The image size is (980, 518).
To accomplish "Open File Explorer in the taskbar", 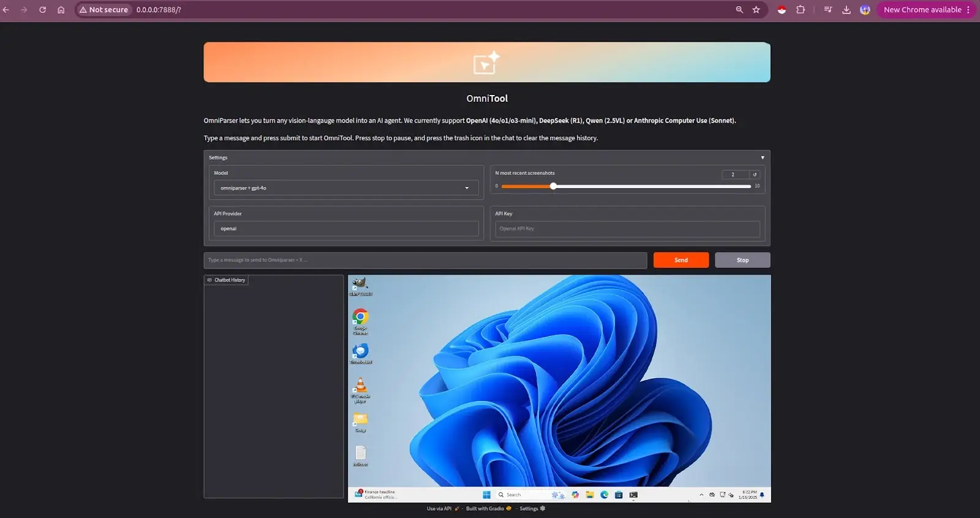I will pyautogui.click(x=590, y=495).
